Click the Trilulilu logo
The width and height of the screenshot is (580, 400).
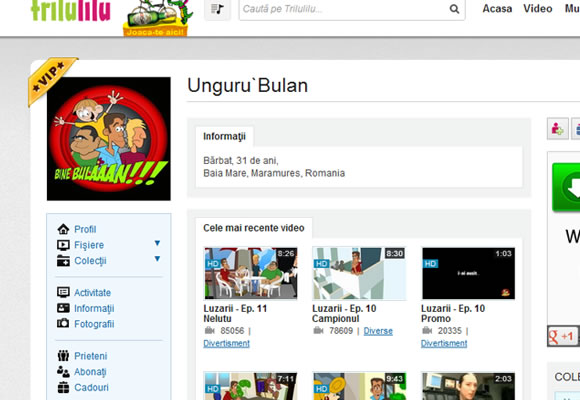pos(70,10)
